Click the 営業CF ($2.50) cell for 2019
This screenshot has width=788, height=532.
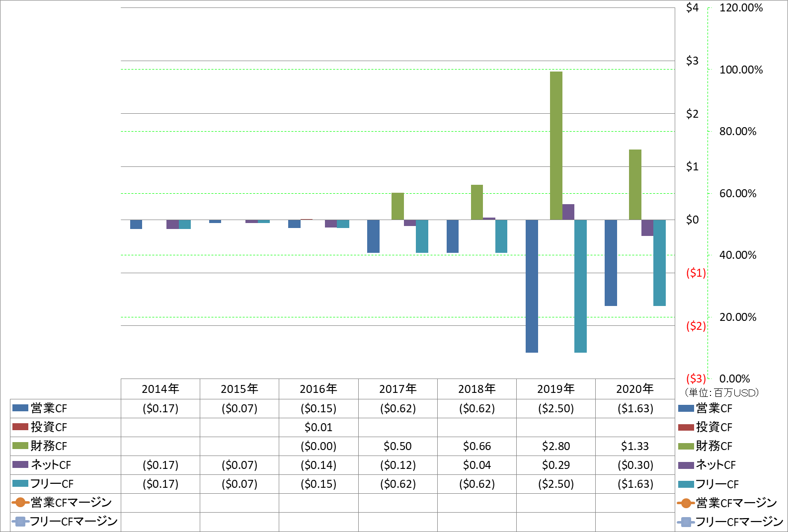point(556,408)
